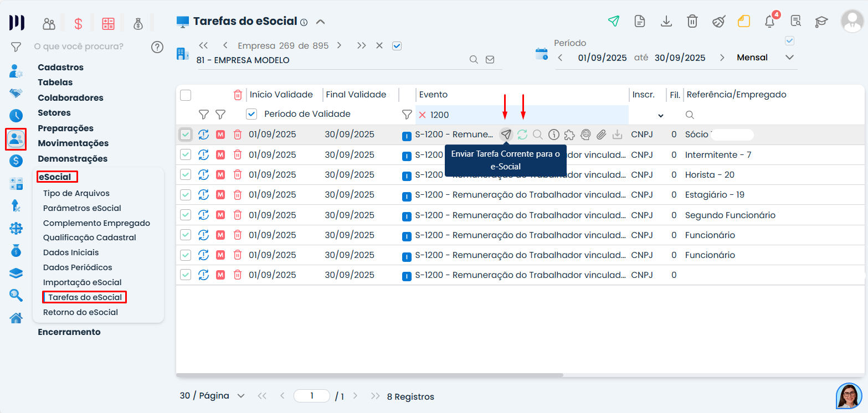The height and width of the screenshot is (413, 868).
Task: Click the paperclip attachment icon in first row
Action: click(x=602, y=135)
